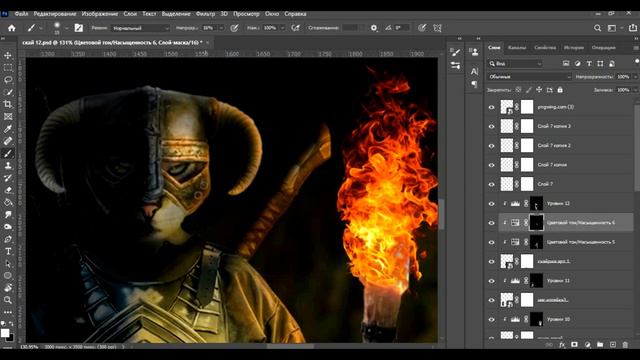Screen dimensions: 640x360
Task: Hide layer Слой 7 копия 2
Action: point(491,146)
